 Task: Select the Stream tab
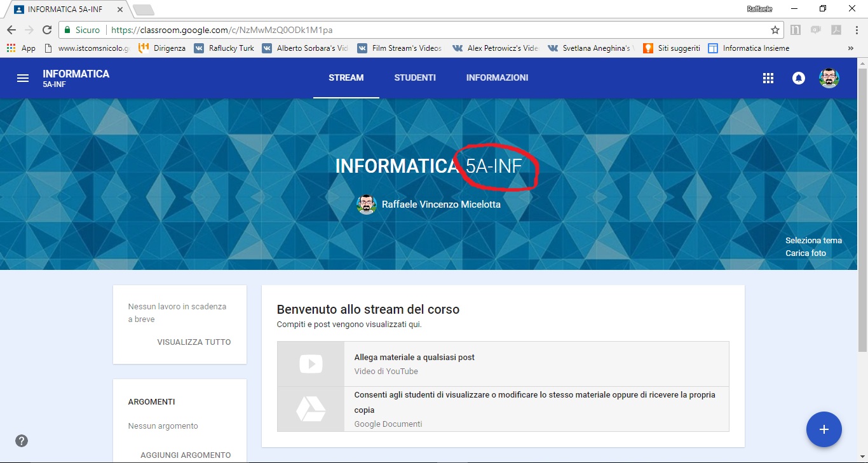[x=346, y=77]
